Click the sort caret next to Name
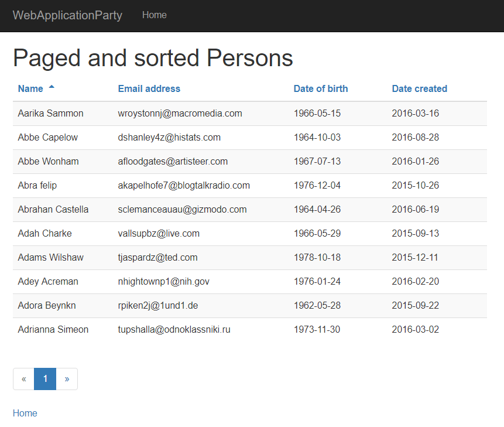 click(x=52, y=88)
